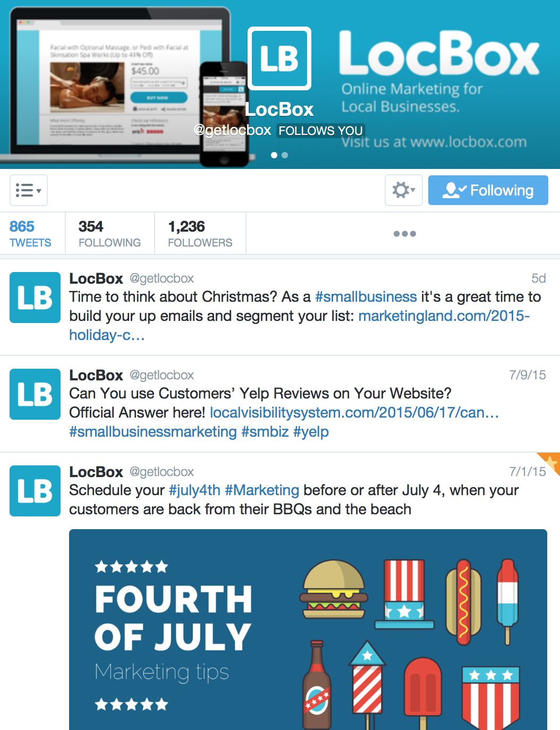Screen dimensions: 560x730
Task: Switch to the second header page dot
Action: pos(285,155)
